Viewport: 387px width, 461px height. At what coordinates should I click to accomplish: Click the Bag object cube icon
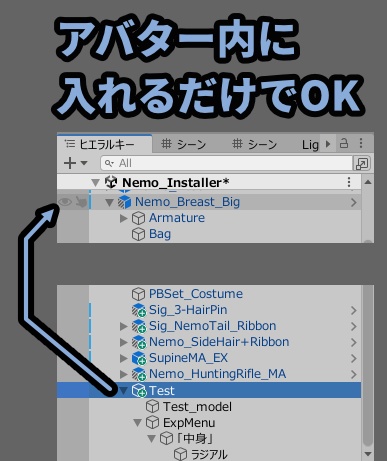tap(138, 234)
